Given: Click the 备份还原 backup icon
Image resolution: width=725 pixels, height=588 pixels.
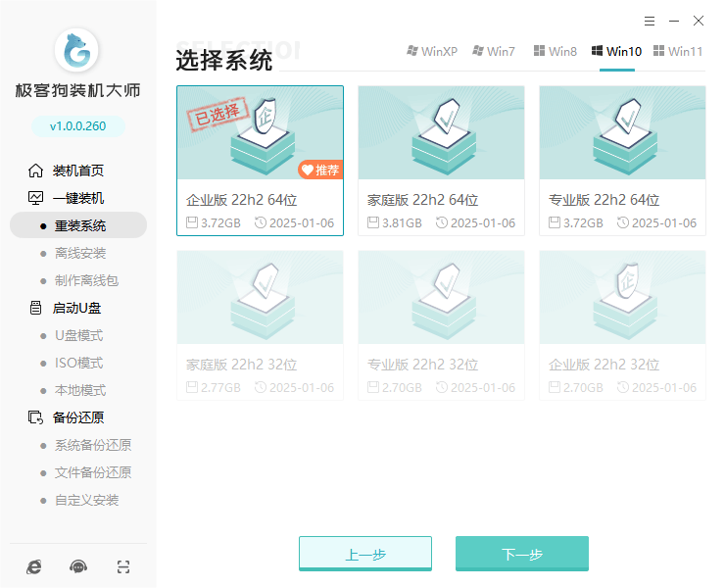Looking at the screenshot, I should coord(36,417).
